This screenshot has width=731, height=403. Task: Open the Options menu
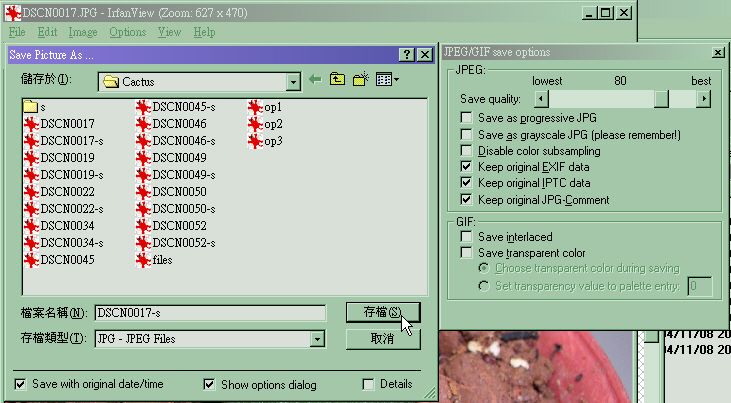point(127,32)
